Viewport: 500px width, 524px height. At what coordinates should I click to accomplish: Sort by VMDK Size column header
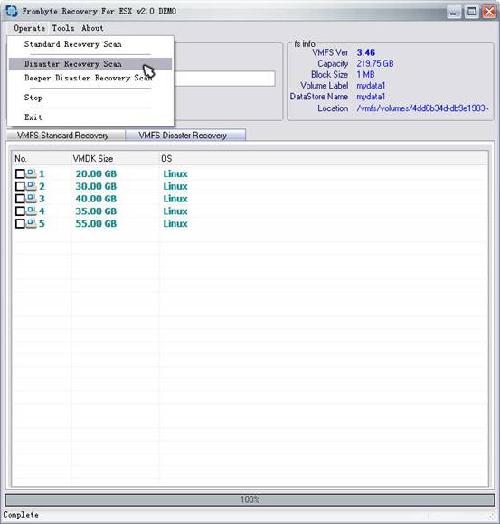click(x=115, y=159)
